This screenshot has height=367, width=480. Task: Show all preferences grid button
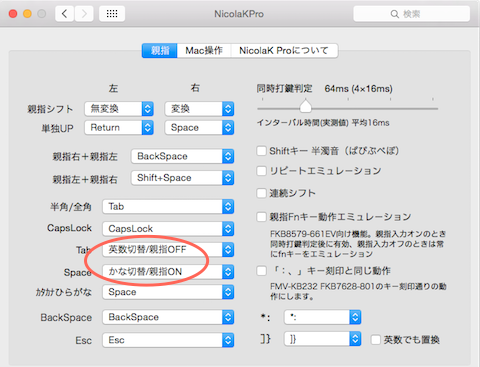point(112,14)
